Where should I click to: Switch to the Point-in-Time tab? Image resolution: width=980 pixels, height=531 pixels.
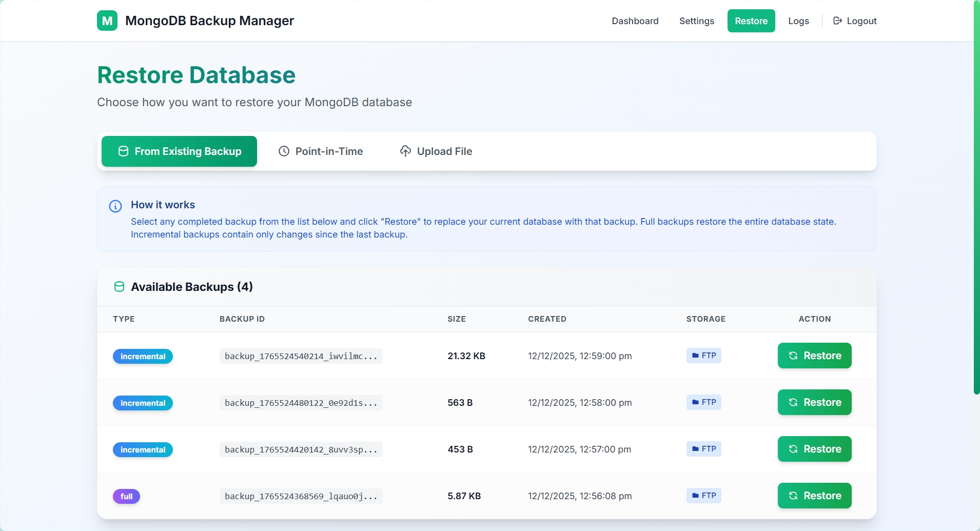321,151
